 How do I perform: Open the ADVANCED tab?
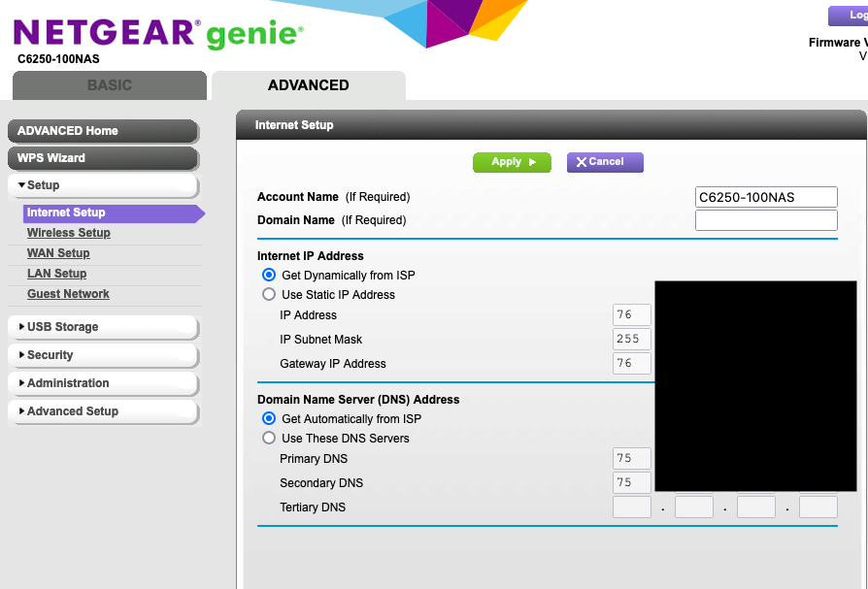[x=309, y=85]
